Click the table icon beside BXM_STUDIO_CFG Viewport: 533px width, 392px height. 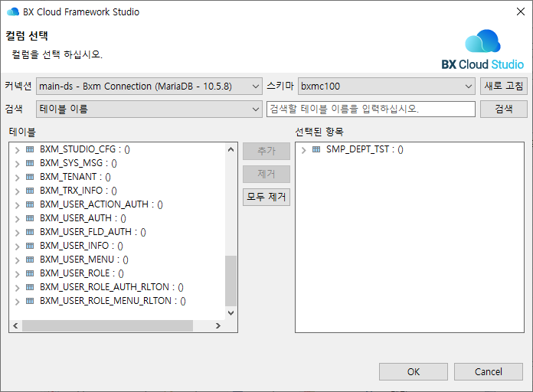pos(31,149)
